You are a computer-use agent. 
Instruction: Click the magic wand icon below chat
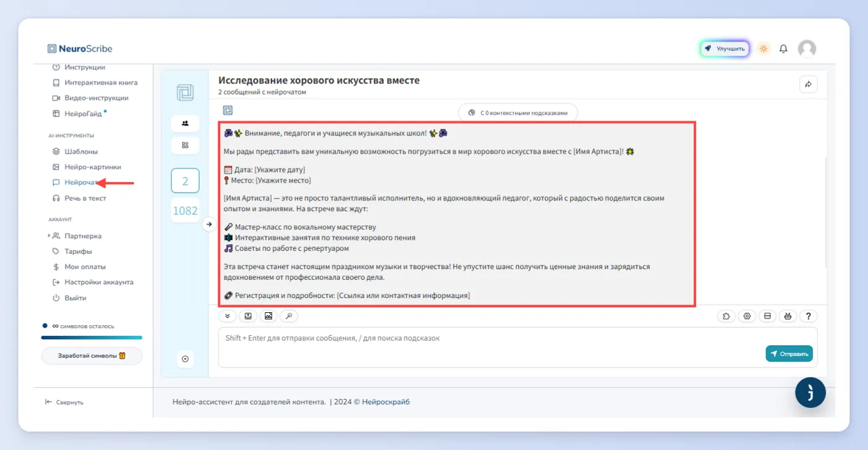click(x=289, y=316)
